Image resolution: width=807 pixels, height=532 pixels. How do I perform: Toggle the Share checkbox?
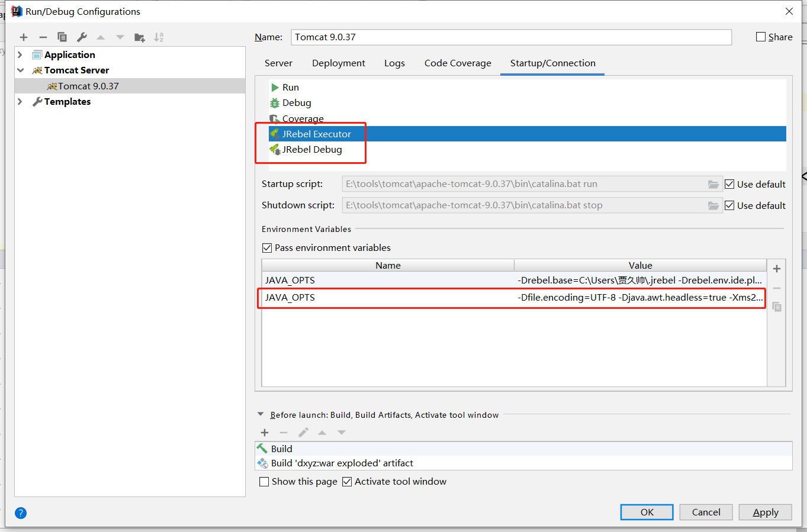click(761, 37)
